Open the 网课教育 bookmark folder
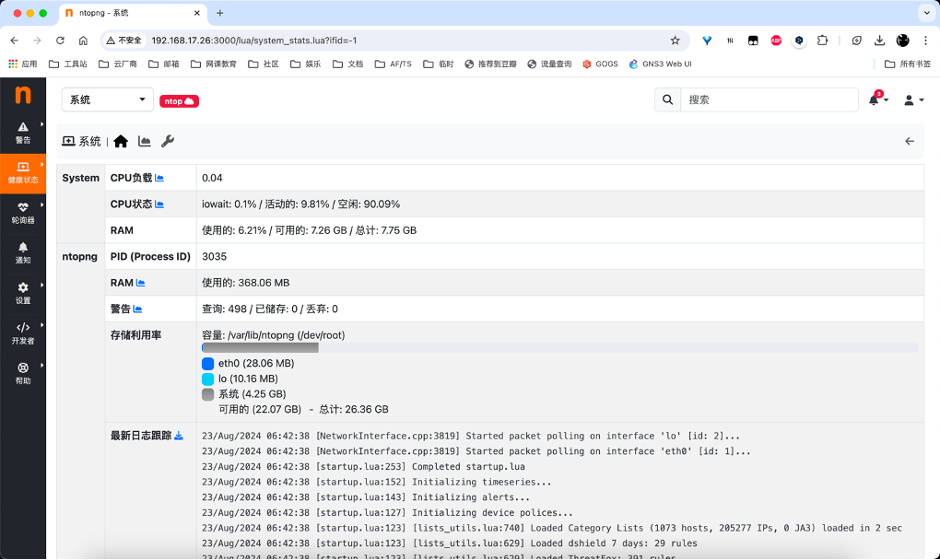Viewport: 940px width, 560px height. pos(214,64)
